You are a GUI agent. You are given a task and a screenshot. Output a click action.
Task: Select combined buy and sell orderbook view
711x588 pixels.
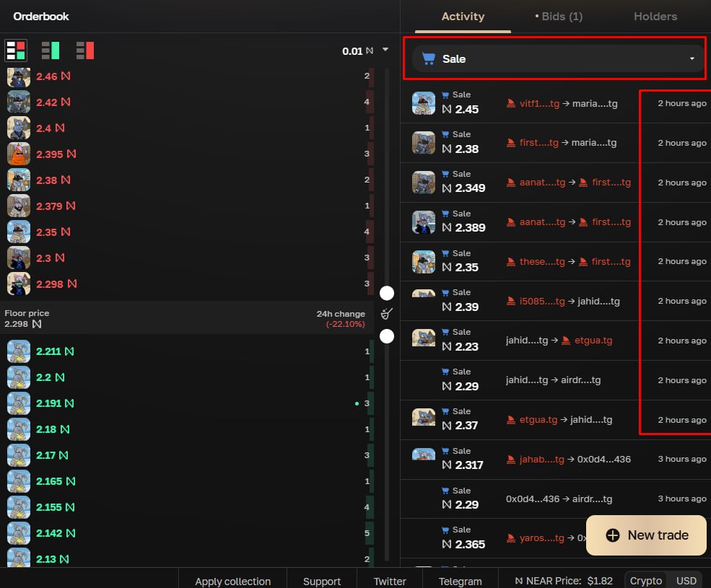click(16, 50)
